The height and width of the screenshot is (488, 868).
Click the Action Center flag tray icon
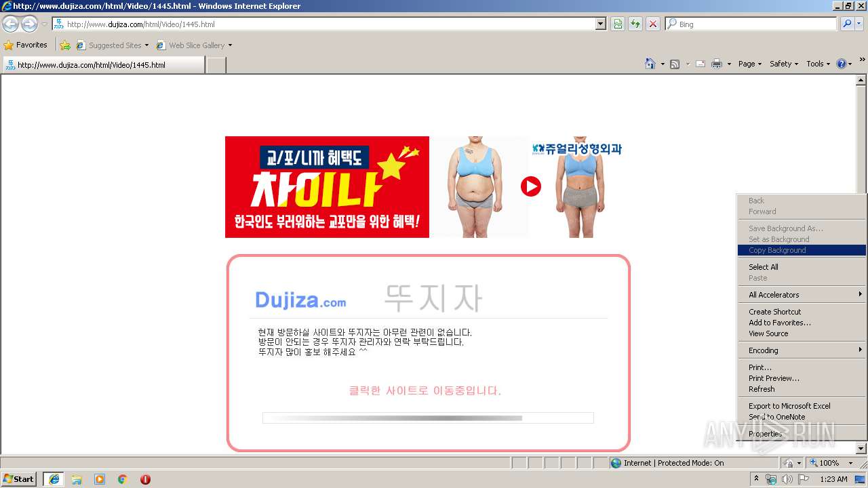click(804, 479)
